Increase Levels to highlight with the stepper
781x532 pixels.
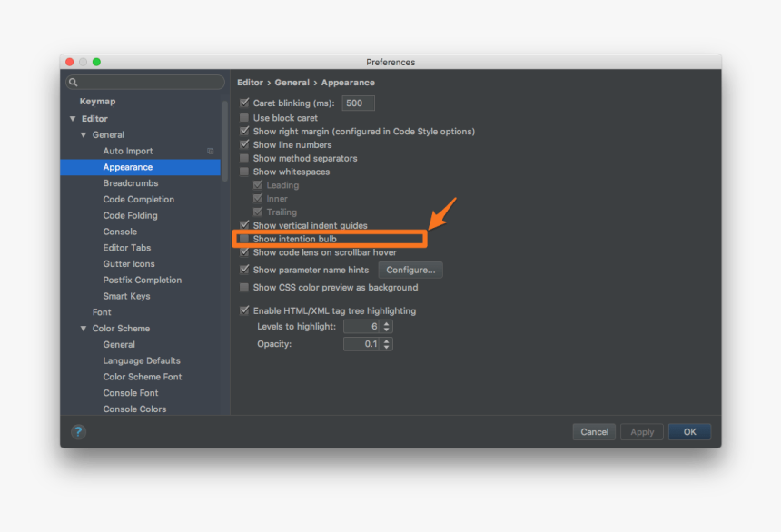(385, 323)
